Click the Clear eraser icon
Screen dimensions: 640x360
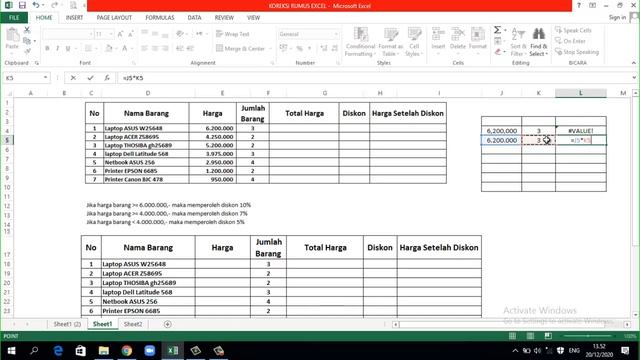498,52
